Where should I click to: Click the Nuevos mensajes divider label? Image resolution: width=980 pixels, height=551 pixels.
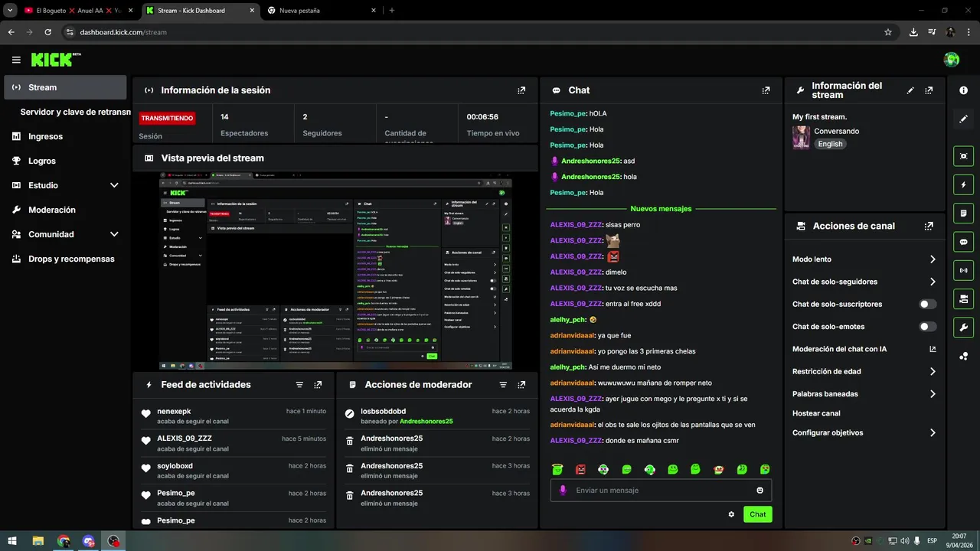(661, 209)
